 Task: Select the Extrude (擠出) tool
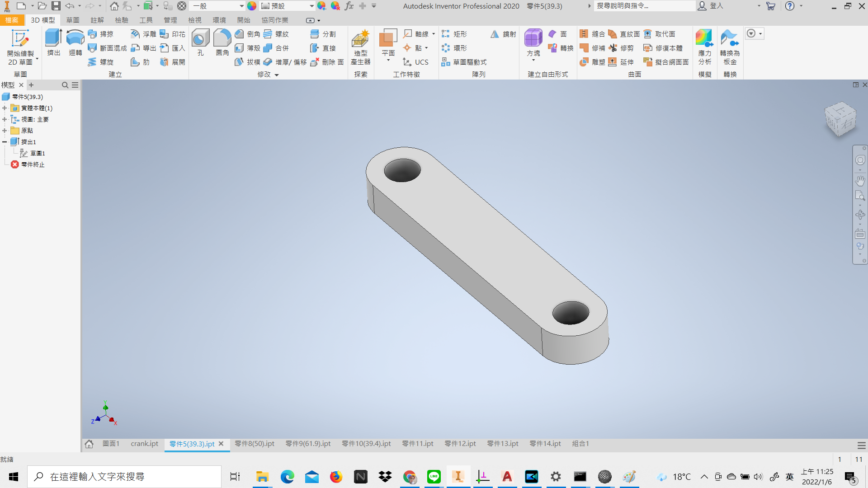(54, 42)
